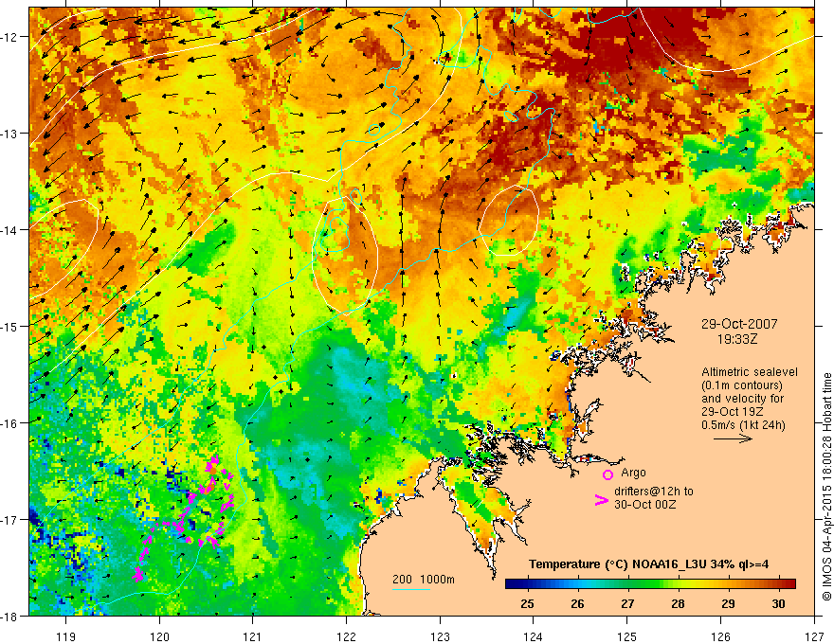This screenshot has width=834, height=644.
Task: Click the latitude axis label -18
Action: click(x=10, y=616)
